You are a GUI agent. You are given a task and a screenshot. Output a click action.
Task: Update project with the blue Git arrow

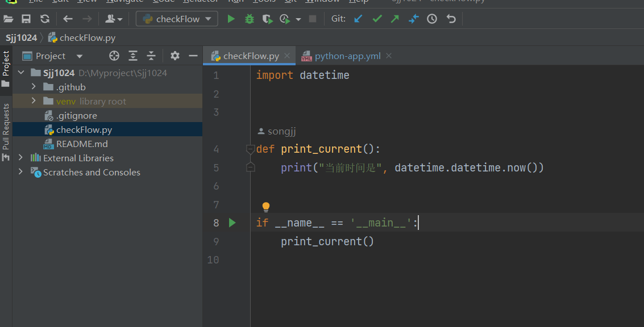click(x=358, y=19)
